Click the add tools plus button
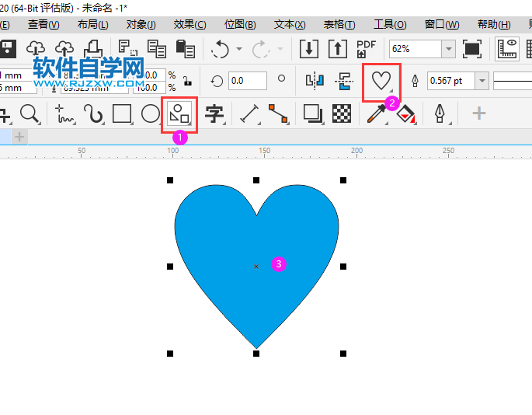Image resolution: width=532 pixels, height=415 pixels. coord(479,114)
